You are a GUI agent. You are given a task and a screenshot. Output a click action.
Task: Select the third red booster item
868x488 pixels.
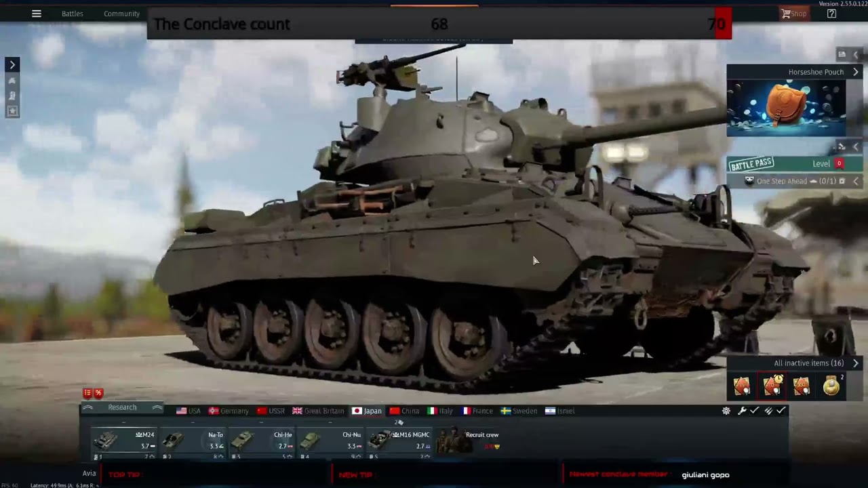[802, 386]
